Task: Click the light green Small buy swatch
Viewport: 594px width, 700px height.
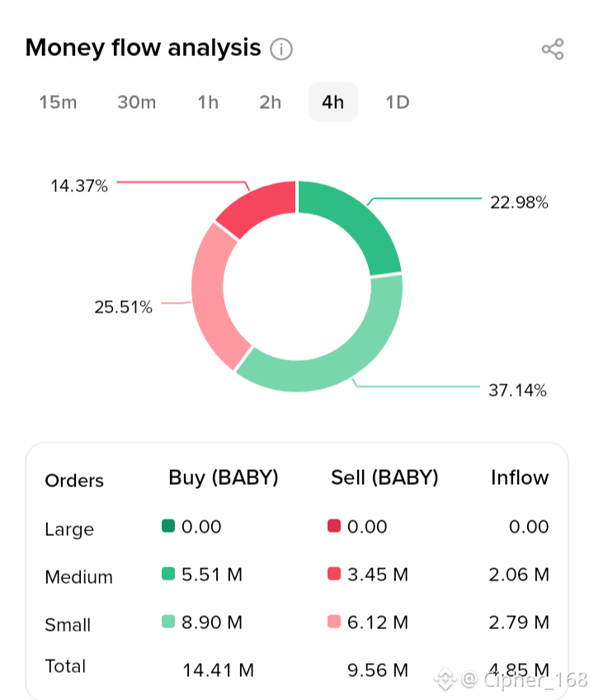Action: [168, 622]
